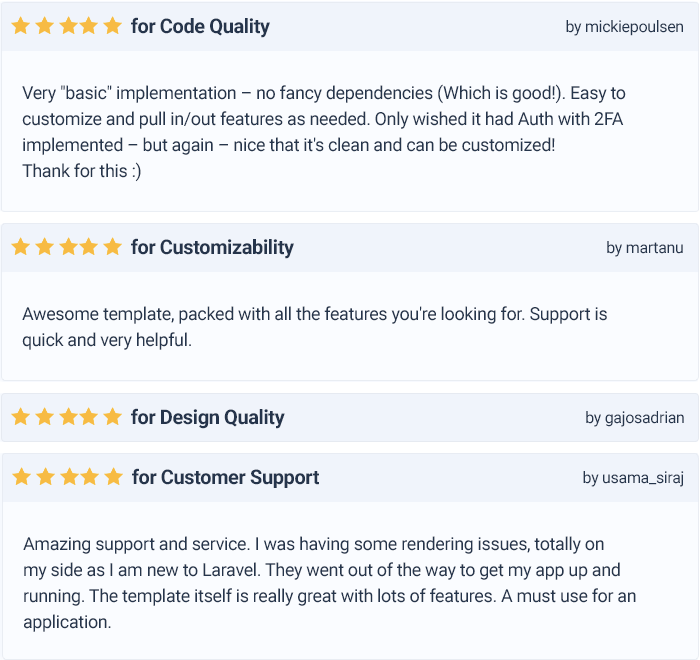The height and width of the screenshot is (660, 700).
Task: Click third star in Customizability review
Action: click(66, 247)
